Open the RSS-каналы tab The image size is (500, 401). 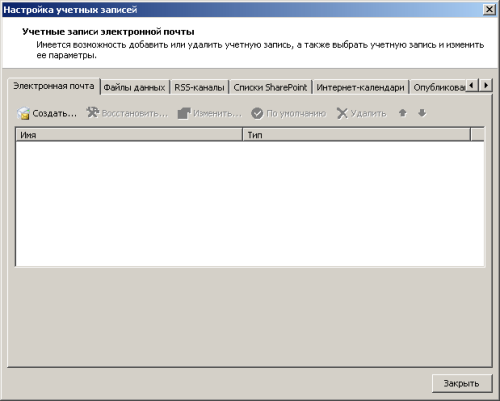click(x=199, y=87)
